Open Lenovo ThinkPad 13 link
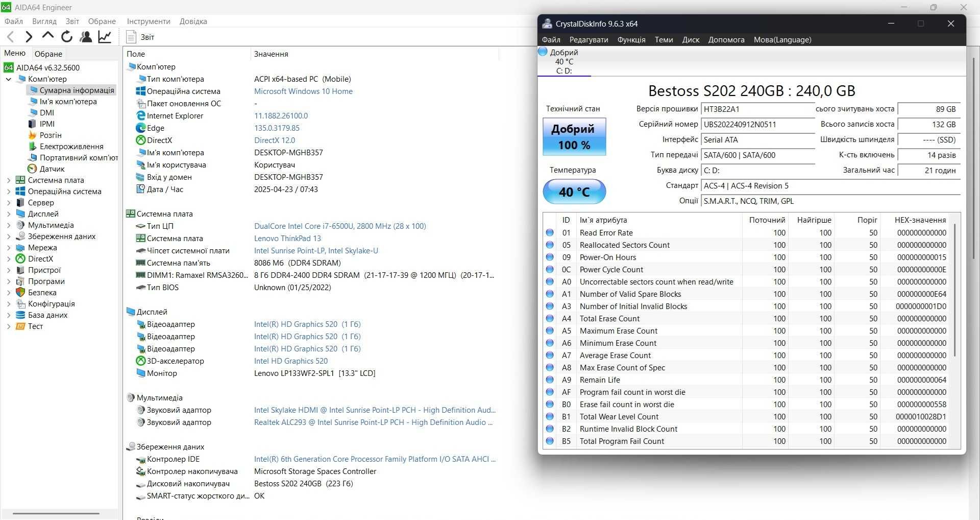 pyautogui.click(x=287, y=239)
